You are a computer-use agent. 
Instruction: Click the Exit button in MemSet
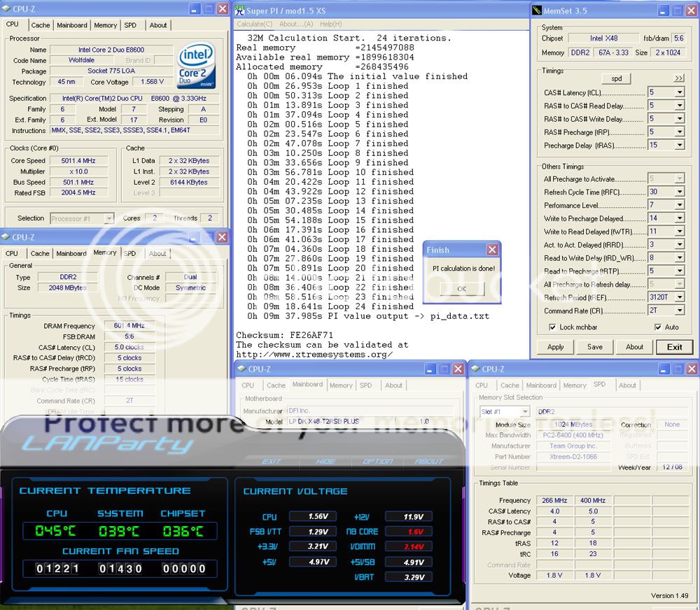pyautogui.click(x=674, y=347)
